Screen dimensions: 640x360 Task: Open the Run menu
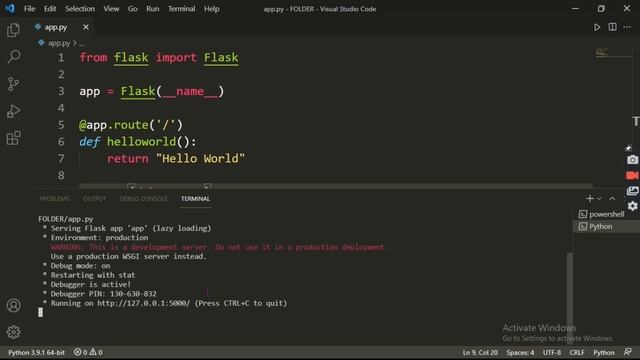point(153,9)
